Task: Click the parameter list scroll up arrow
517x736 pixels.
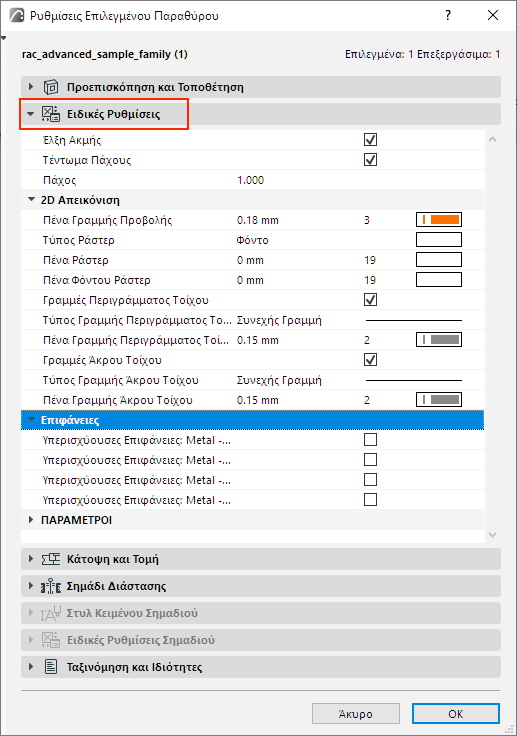Action: tap(492, 139)
